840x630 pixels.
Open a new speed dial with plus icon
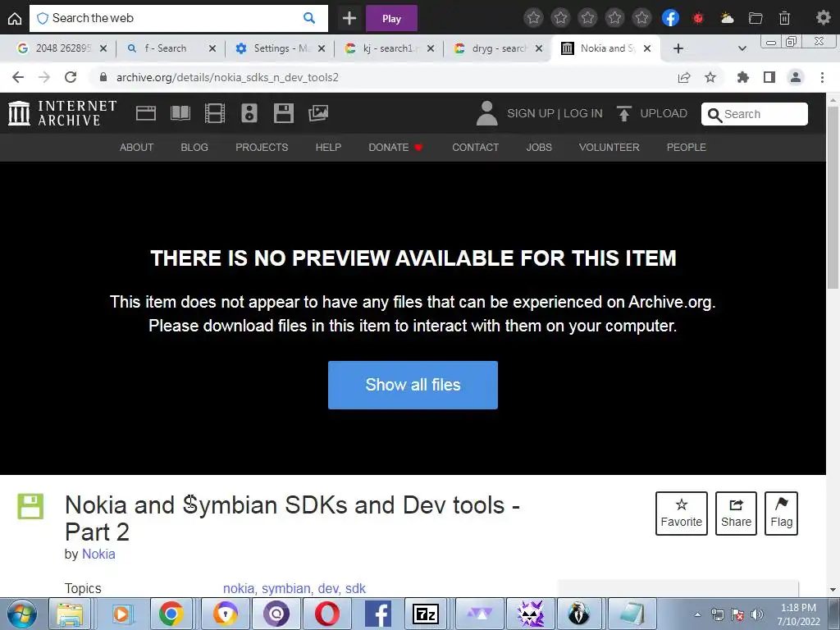tap(349, 19)
